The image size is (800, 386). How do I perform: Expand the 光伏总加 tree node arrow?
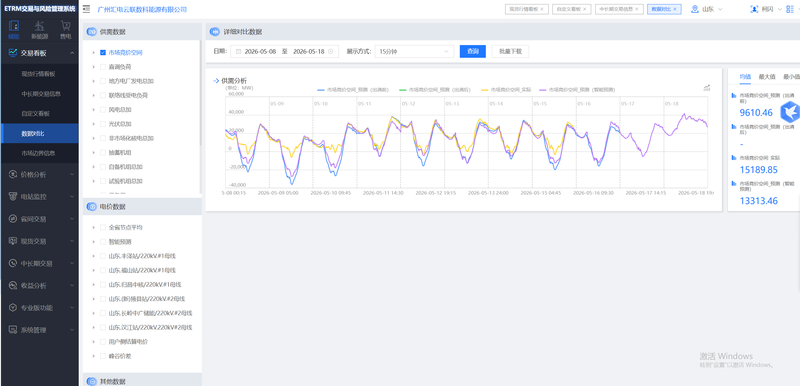coord(93,124)
